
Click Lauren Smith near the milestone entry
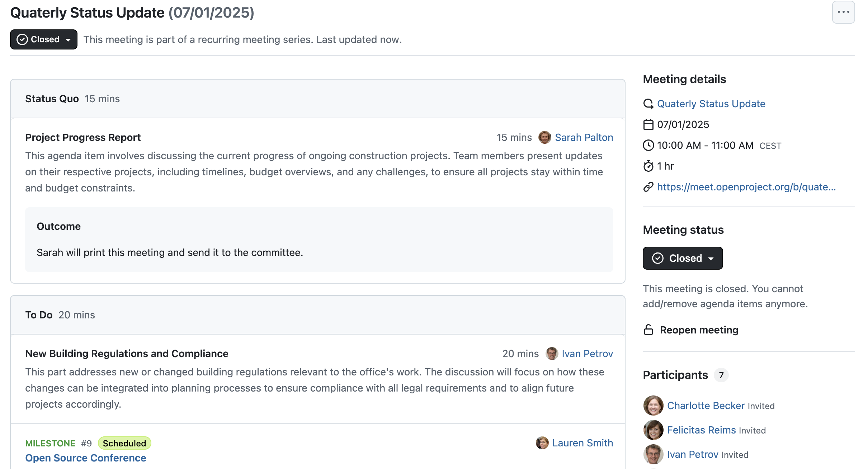click(x=583, y=443)
